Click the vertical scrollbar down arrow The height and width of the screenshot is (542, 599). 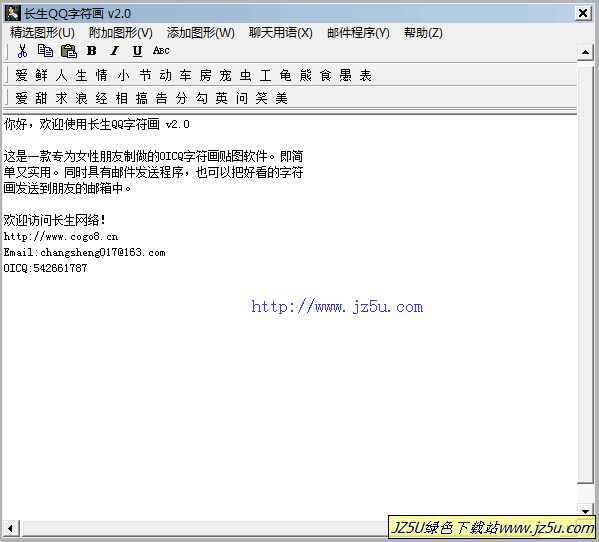585,510
